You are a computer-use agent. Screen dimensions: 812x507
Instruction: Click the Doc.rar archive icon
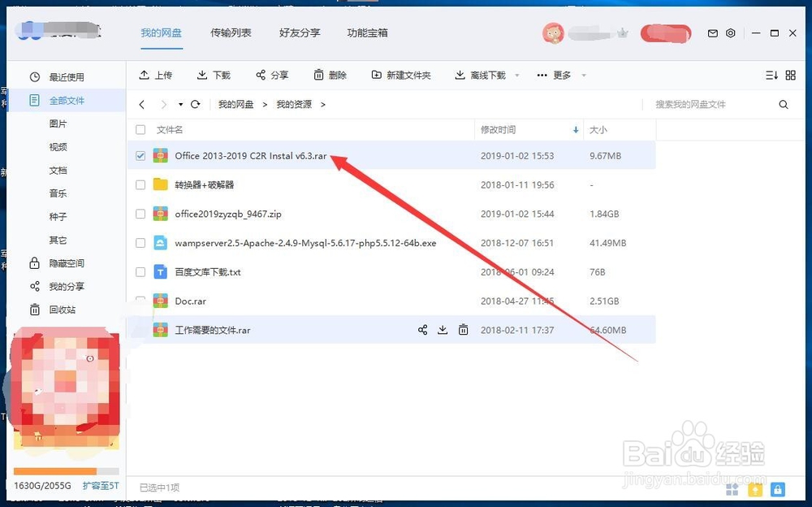161,301
